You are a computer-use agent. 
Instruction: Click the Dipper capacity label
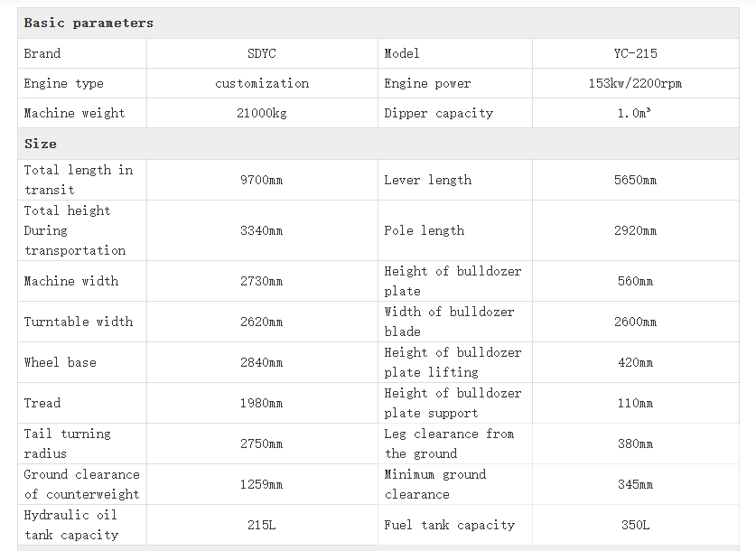439,113
